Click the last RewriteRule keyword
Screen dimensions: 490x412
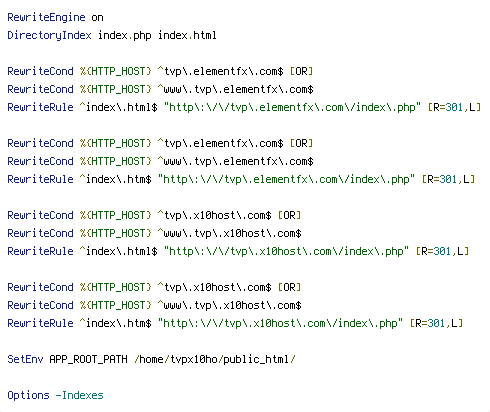[x=40, y=323]
